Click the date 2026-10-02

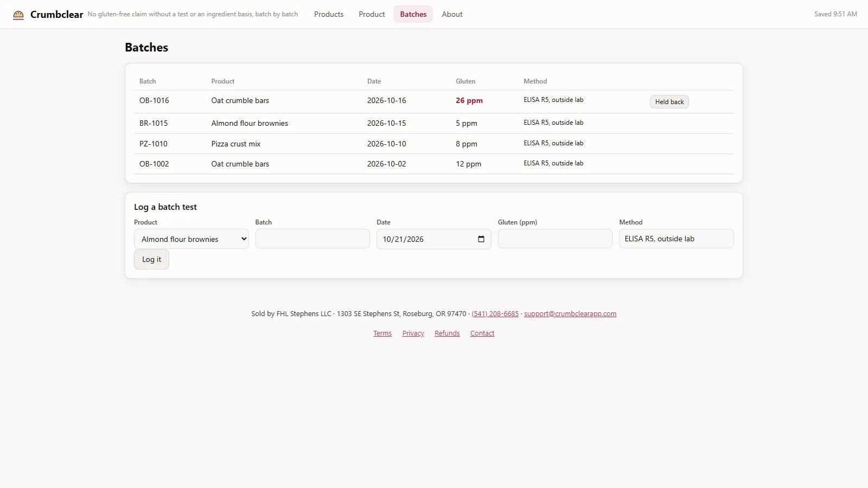pyautogui.click(x=387, y=164)
